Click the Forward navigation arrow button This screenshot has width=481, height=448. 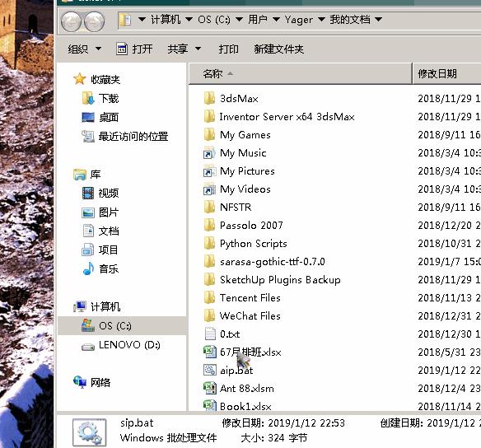click(x=94, y=21)
